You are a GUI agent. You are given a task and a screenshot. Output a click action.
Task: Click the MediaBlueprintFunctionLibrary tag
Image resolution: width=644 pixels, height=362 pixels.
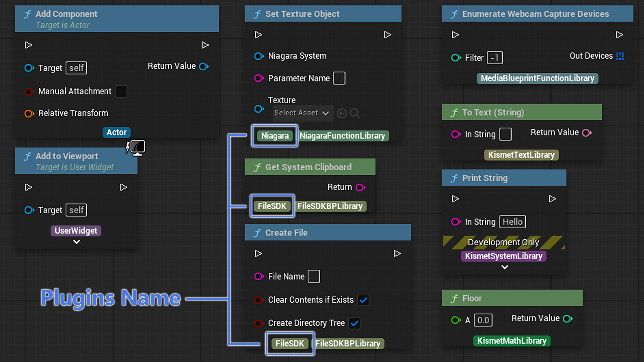click(537, 78)
